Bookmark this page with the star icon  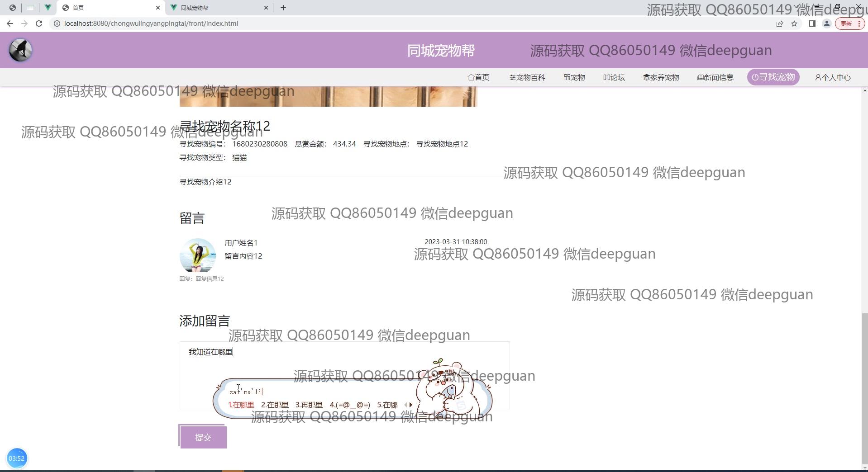click(x=794, y=24)
